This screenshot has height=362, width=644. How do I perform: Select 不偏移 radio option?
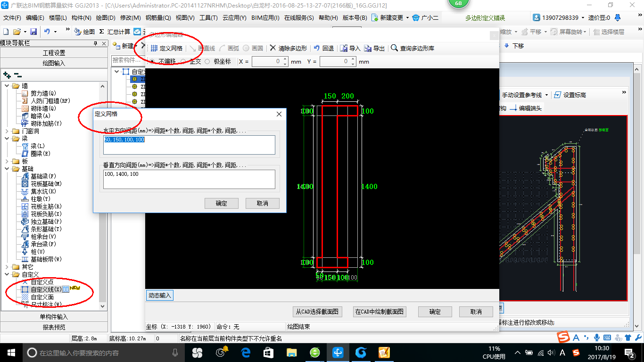pyautogui.click(x=152, y=62)
